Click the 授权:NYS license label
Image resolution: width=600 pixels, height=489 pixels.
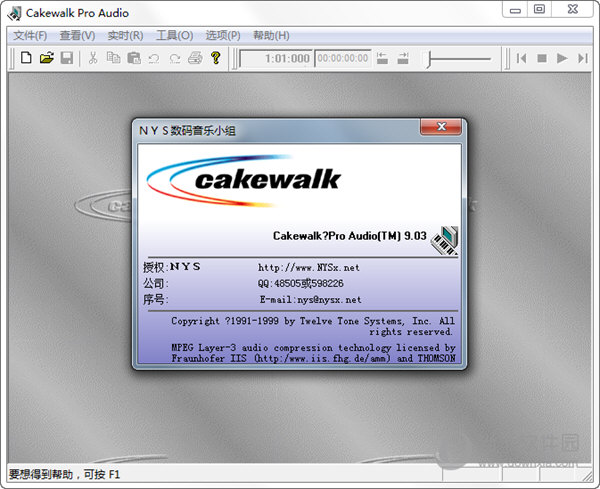click(x=171, y=267)
